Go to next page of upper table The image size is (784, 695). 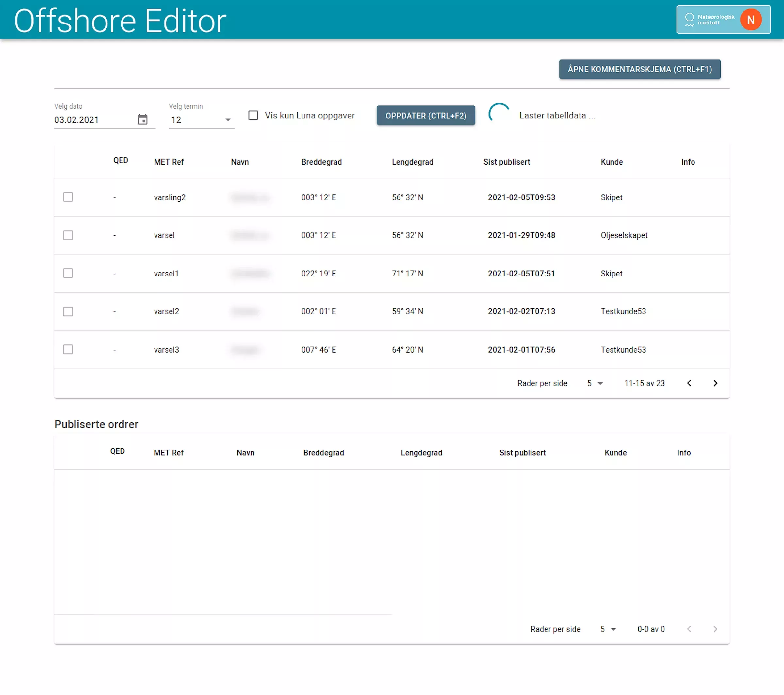[715, 383]
